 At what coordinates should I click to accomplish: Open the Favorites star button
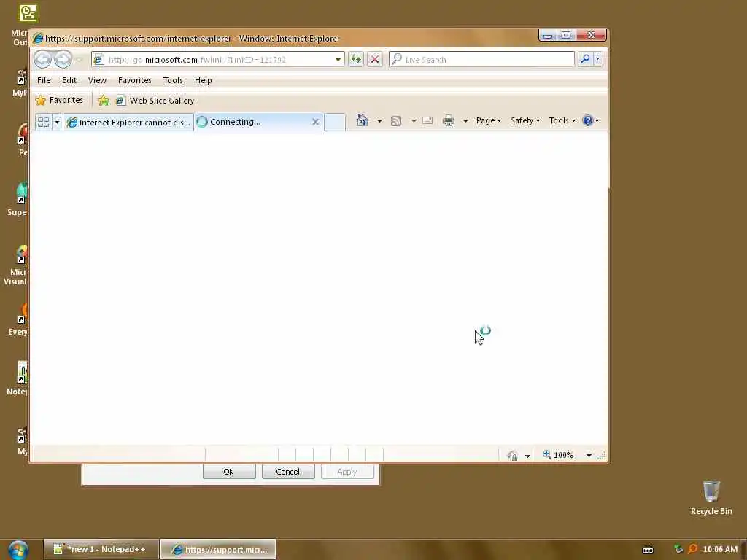coord(60,100)
